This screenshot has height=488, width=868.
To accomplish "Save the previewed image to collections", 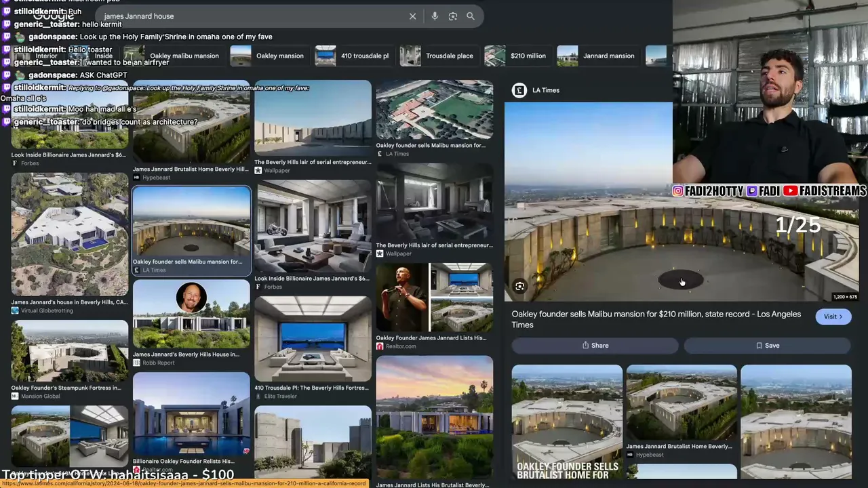I will (767, 346).
